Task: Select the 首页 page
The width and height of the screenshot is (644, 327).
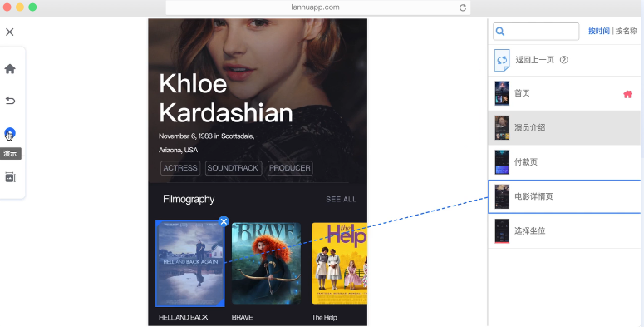Action: [x=564, y=93]
